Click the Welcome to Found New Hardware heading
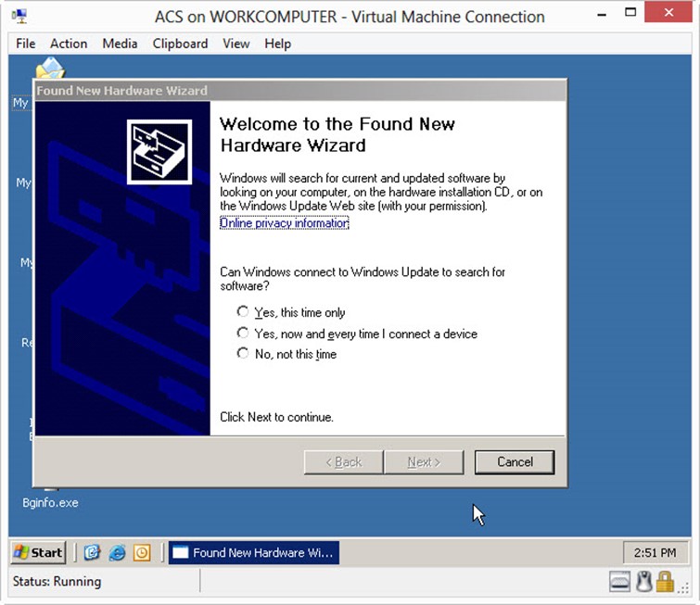700x605 pixels. pos(337,134)
